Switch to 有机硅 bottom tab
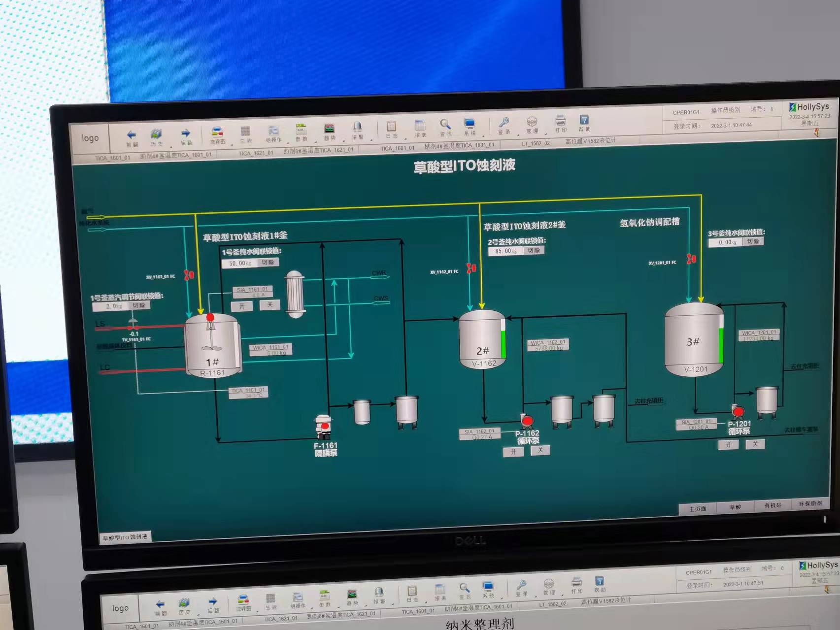The height and width of the screenshot is (630, 840). point(773,505)
